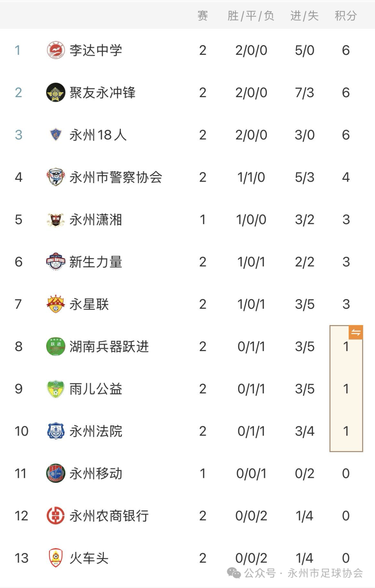The height and width of the screenshot is (588, 375).
Task: Sort by the 积分 column header
Action: click(345, 16)
